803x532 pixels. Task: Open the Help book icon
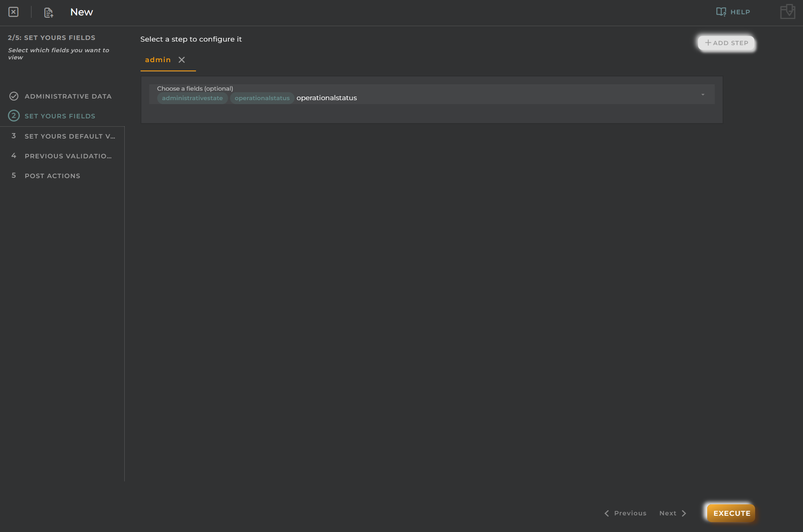[721, 12]
